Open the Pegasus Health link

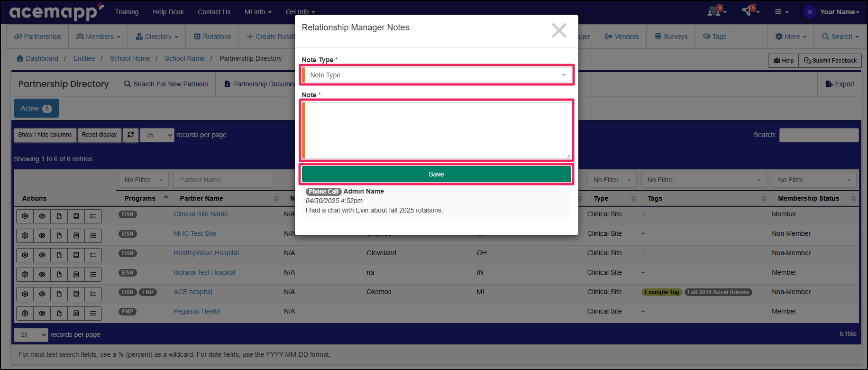197,311
